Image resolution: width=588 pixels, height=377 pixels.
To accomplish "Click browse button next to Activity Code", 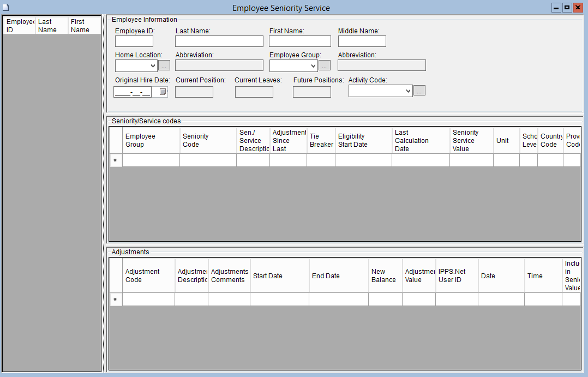I will [x=419, y=91].
